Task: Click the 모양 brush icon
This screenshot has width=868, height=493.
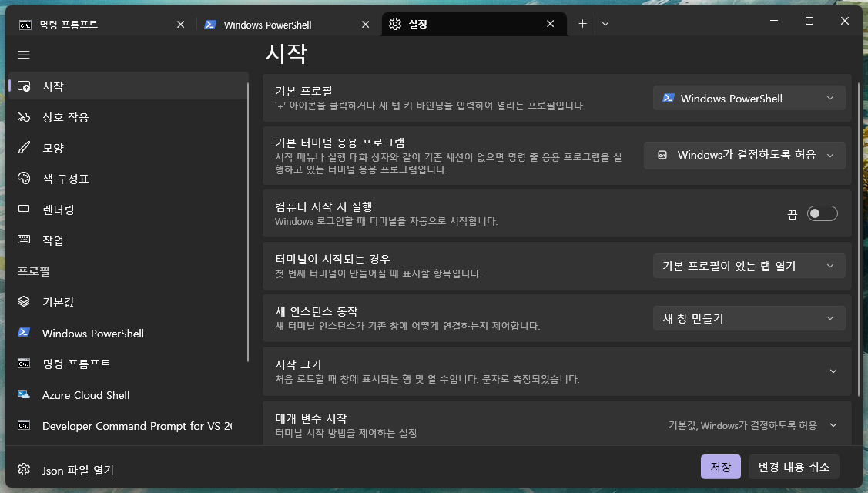Action: (x=24, y=147)
